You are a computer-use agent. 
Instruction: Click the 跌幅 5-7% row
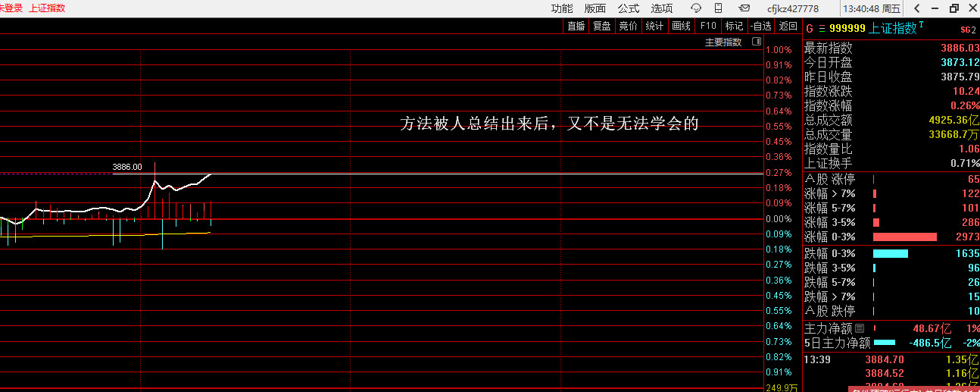pos(891,282)
